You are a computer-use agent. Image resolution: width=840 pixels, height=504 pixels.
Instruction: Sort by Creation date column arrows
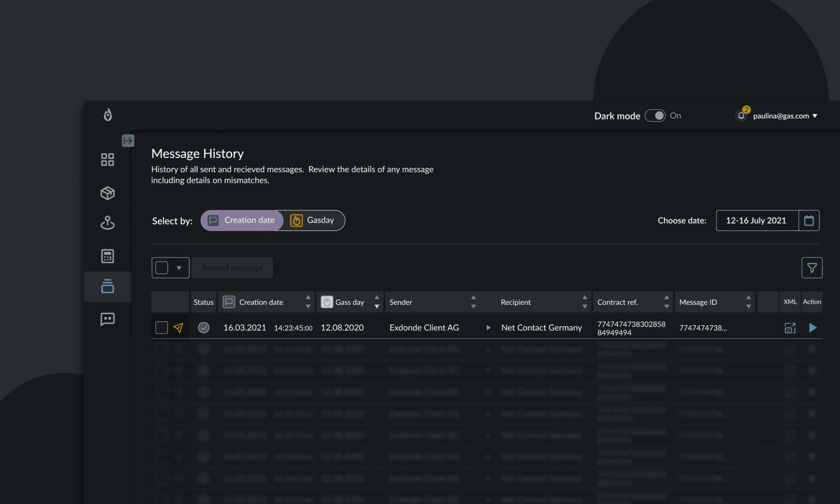pos(308,302)
